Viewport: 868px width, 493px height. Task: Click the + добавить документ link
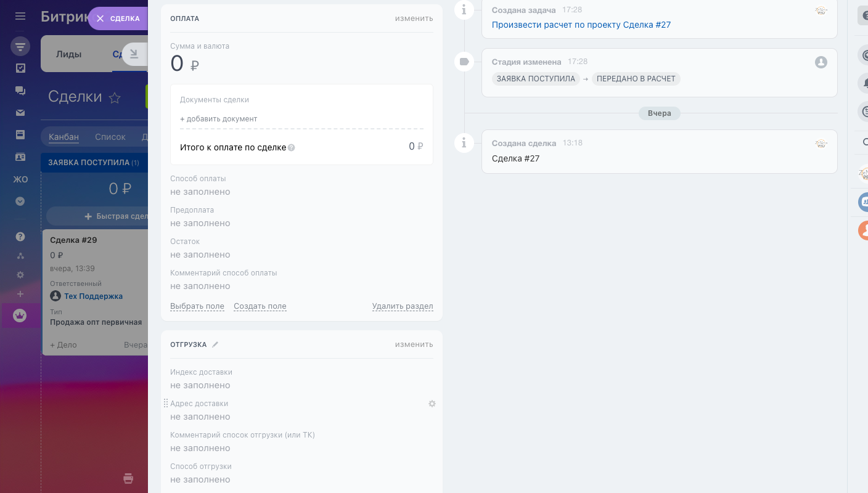point(219,119)
